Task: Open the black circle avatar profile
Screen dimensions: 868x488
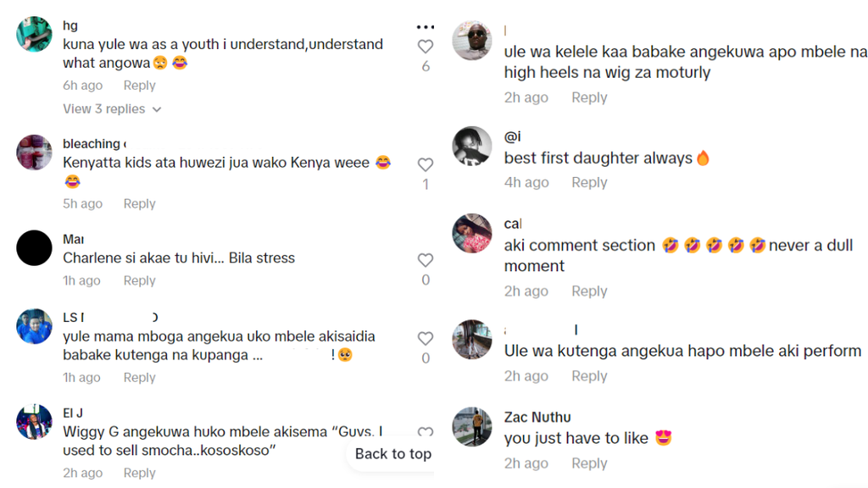Action: [x=35, y=248]
